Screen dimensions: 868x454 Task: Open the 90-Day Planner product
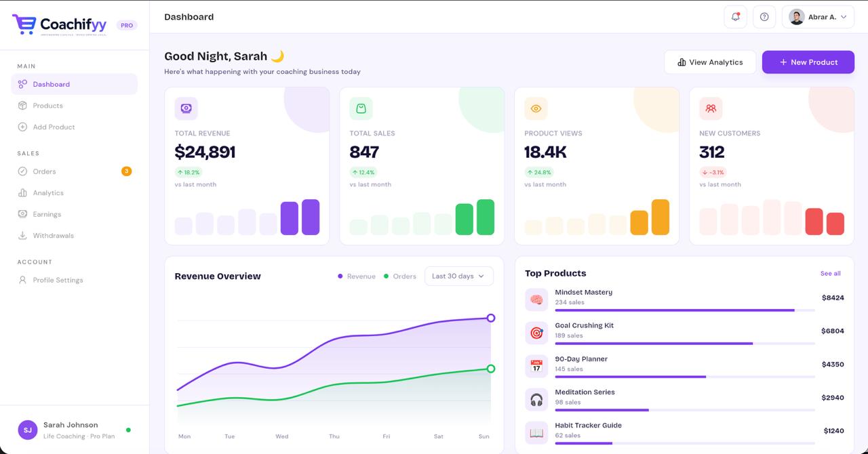(581, 359)
